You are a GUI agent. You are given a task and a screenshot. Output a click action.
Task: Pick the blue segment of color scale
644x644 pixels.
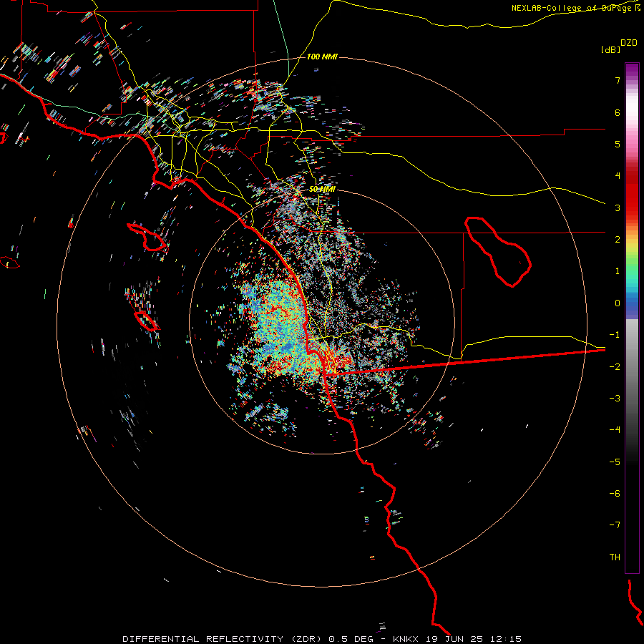click(632, 306)
